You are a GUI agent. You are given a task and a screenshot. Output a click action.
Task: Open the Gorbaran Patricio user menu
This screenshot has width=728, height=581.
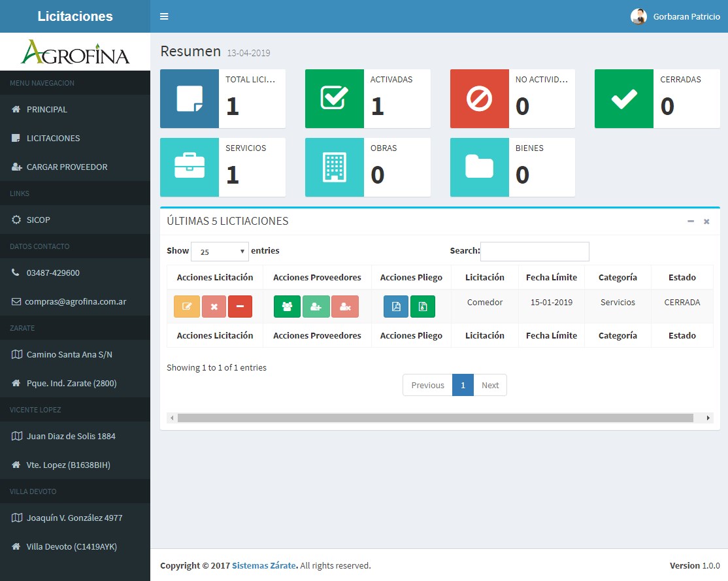676,17
